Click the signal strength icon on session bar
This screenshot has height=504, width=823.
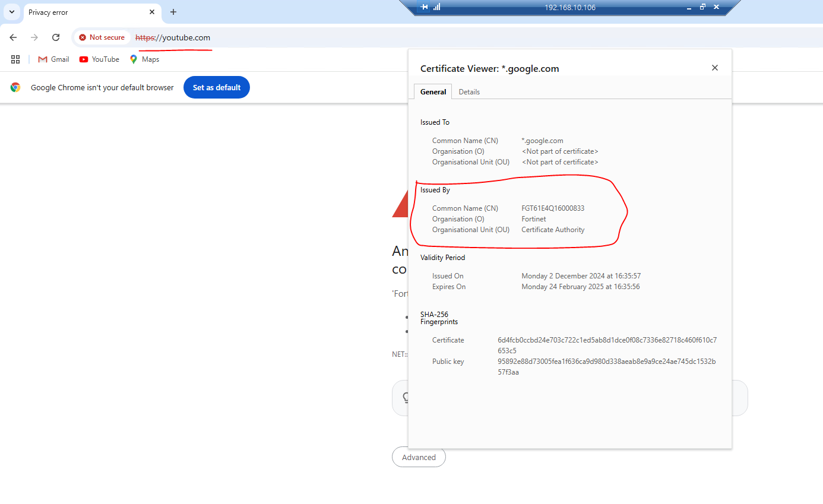(437, 7)
